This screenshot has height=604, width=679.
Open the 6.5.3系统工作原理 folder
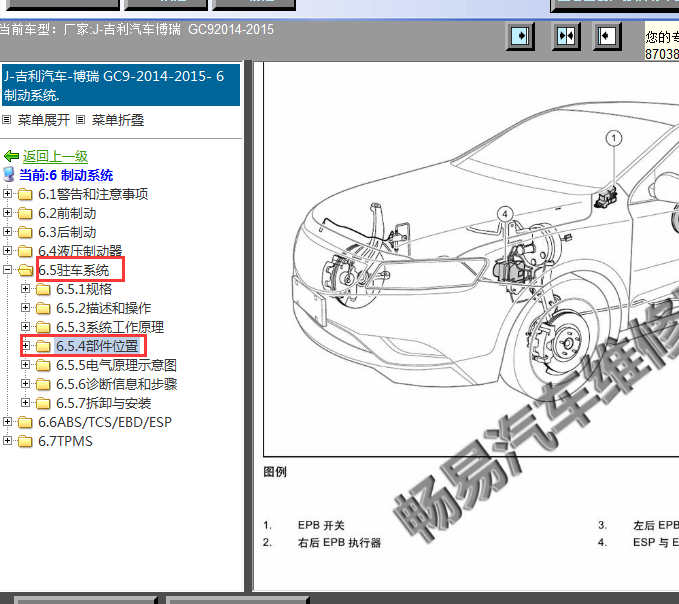click(x=110, y=327)
